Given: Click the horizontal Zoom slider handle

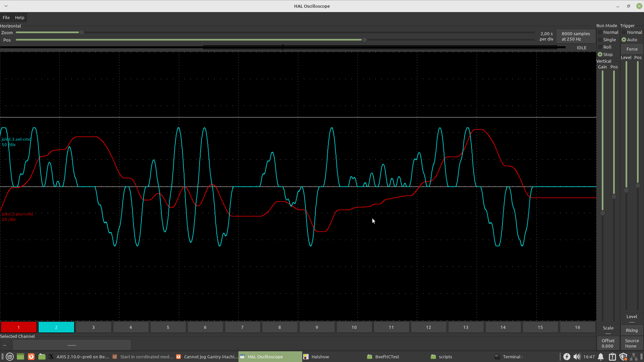Looking at the screenshot, I should (x=82, y=32).
